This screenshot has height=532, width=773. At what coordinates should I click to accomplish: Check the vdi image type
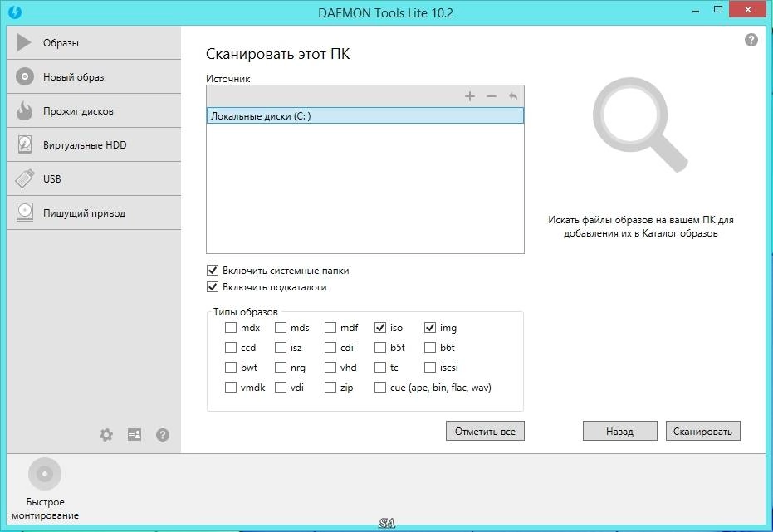tap(281, 388)
